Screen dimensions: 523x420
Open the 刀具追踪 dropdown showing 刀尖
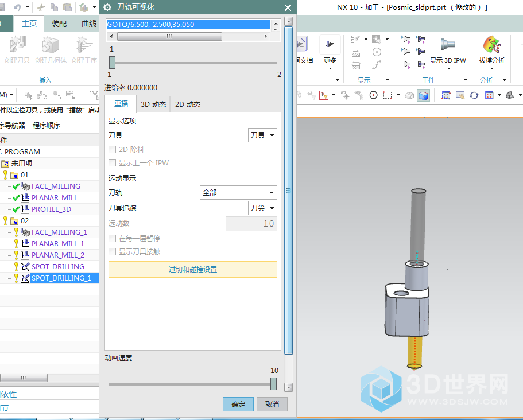tap(263, 208)
